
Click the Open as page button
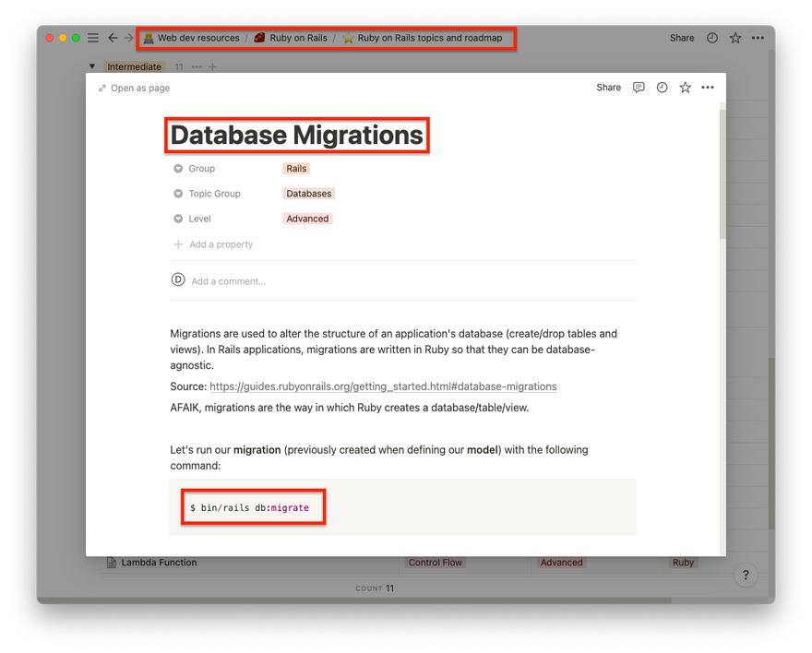click(x=135, y=88)
